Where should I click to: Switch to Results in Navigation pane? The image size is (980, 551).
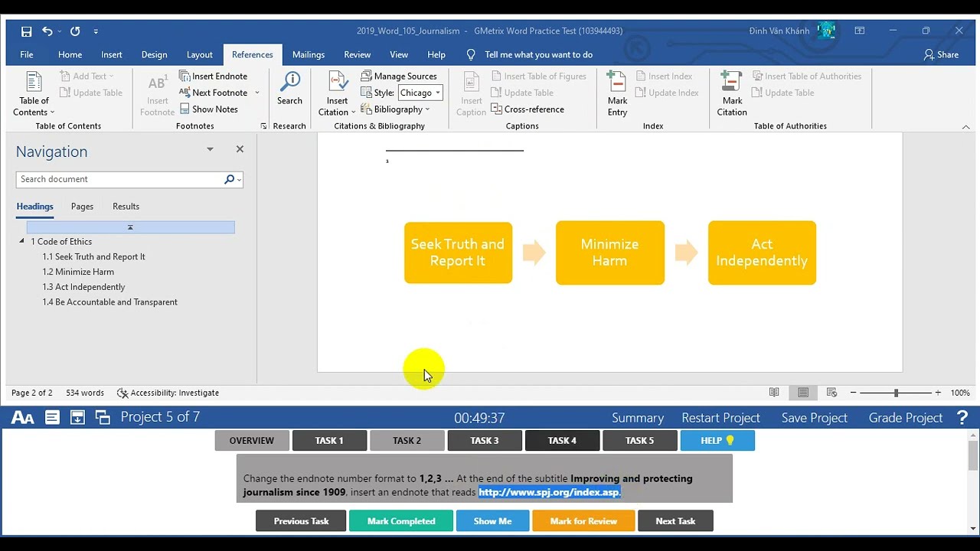[126, 207]
